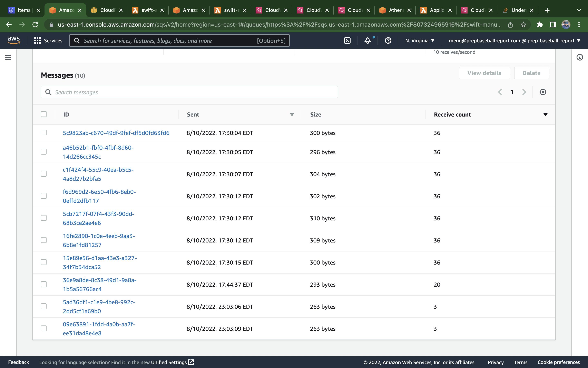This screenshot has width=588, height=368.
Task: Open a new browser tab with plus
Action: pos(547,10)
